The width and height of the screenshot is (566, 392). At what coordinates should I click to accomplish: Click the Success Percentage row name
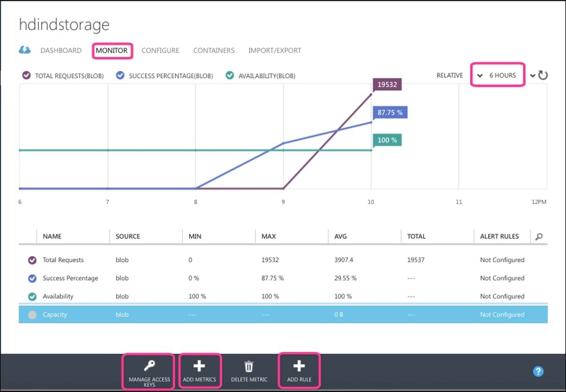71,278
